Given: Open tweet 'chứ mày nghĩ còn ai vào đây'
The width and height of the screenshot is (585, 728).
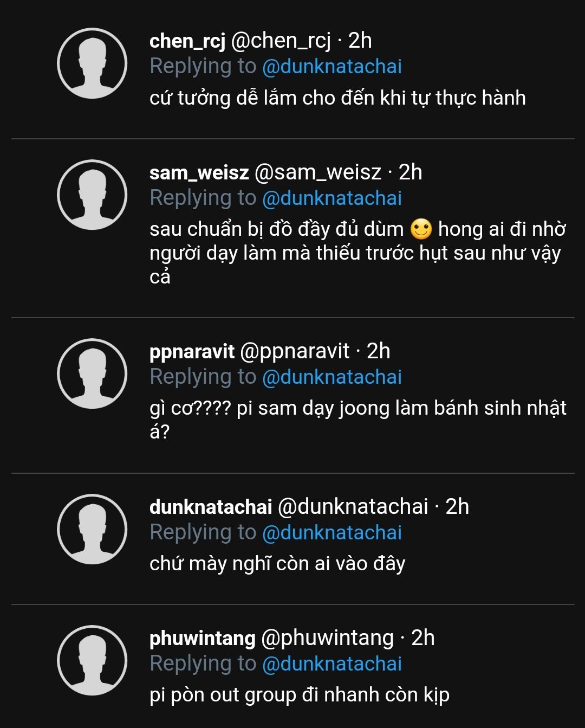Looking at the screenshot, I should pyautogui.click(x=277, y=564).
